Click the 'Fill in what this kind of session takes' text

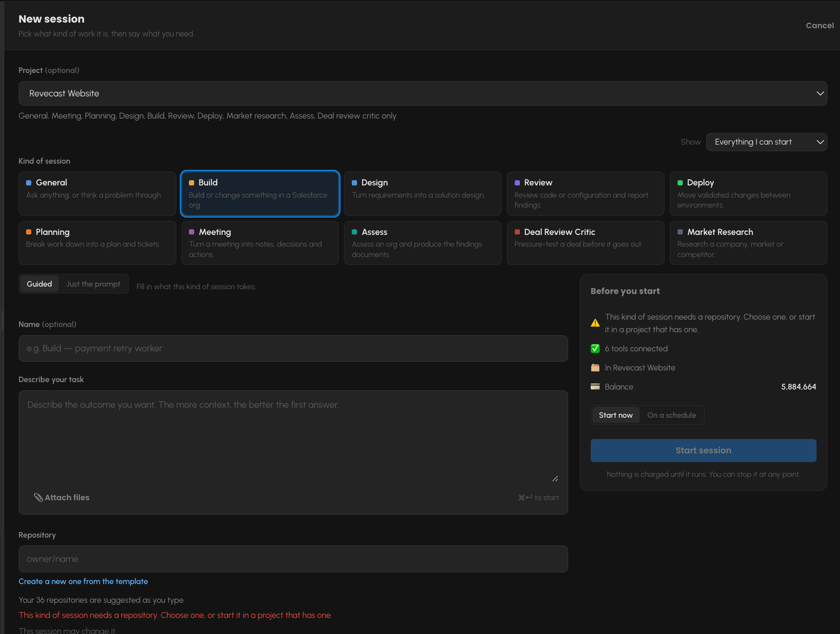tap(196, 287)
